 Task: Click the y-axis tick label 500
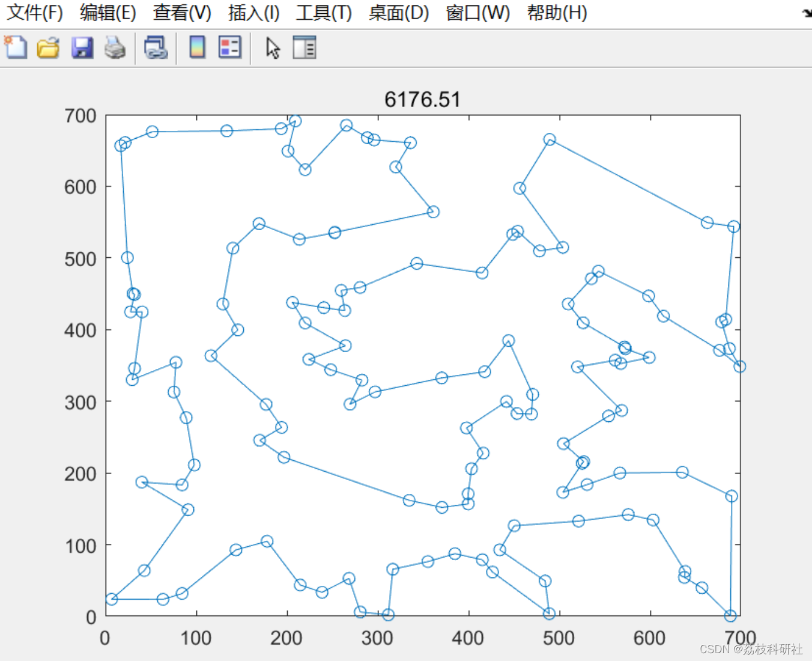coord(80,259)
